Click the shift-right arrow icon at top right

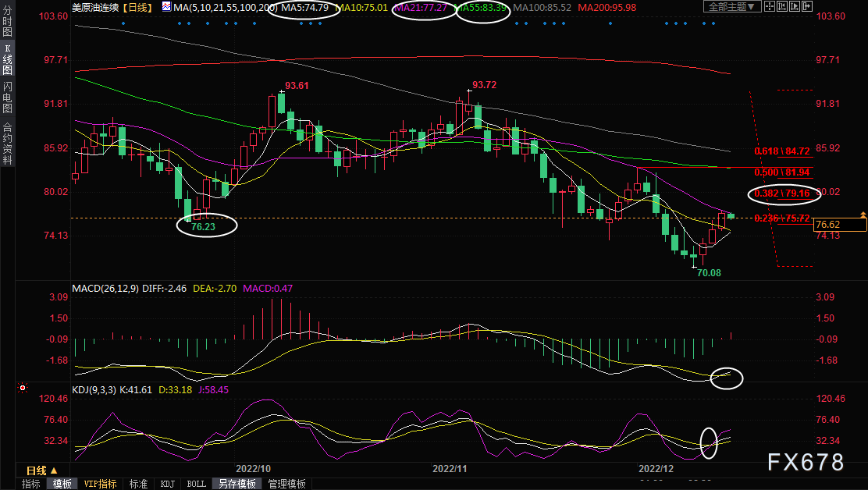(806, 7)
